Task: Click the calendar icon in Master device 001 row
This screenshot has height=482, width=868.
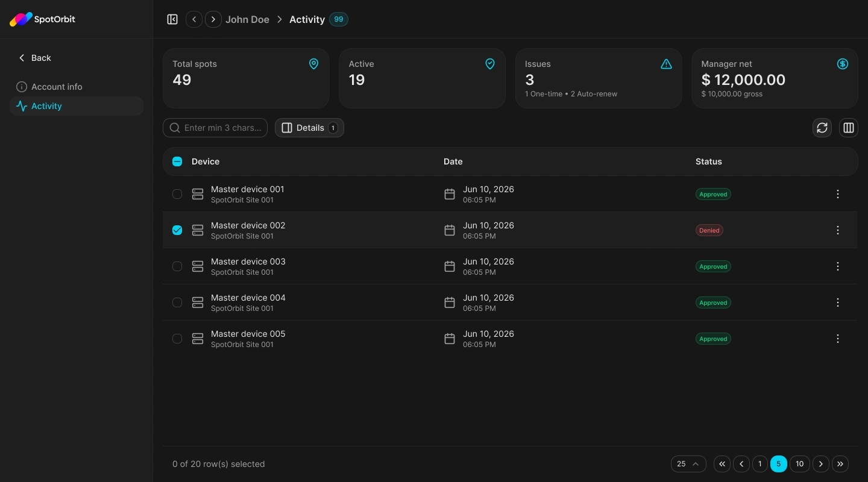Action: point(450,194)
